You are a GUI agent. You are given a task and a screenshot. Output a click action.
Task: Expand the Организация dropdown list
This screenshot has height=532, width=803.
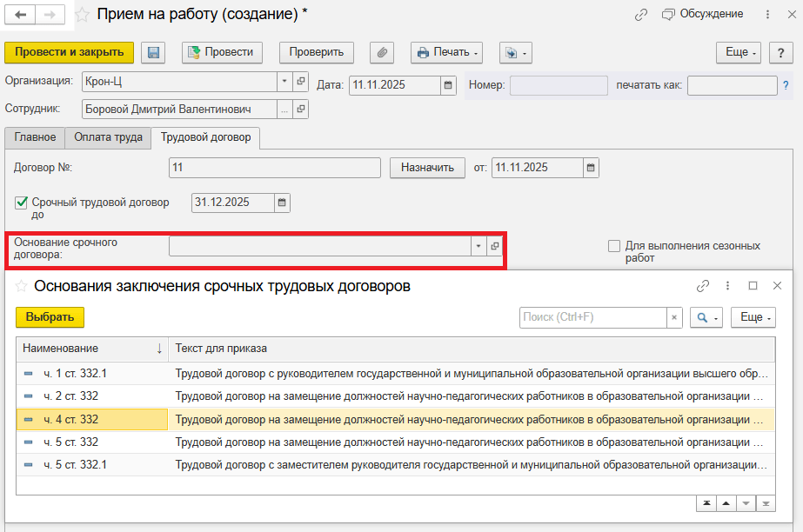(284, 81)
